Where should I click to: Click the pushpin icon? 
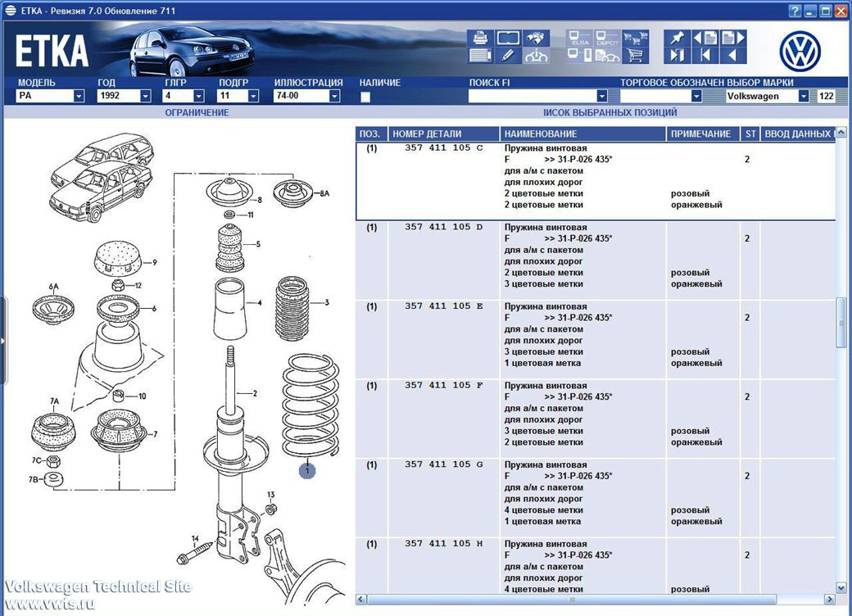tap(677, 38)
